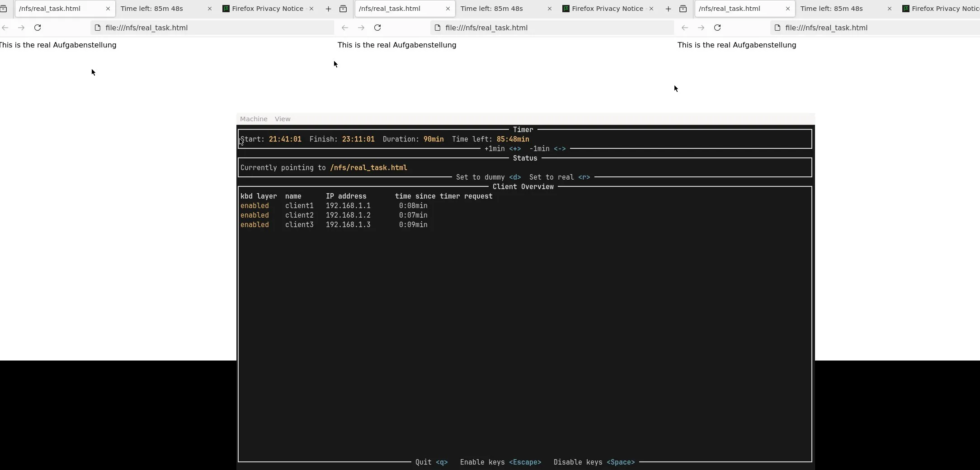Screen dimensions: 980x470
Task: Click enabled status for client3
Action: [254, 225]
